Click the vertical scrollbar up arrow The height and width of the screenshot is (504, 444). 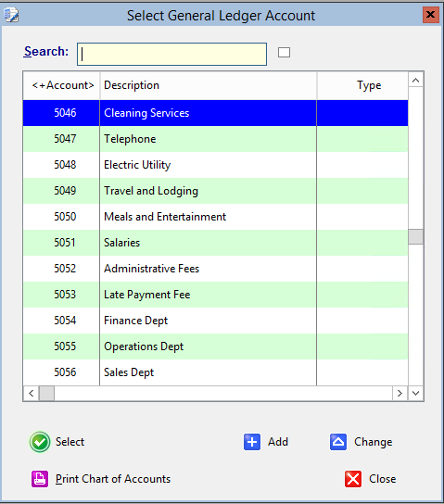tap(415, 80)
